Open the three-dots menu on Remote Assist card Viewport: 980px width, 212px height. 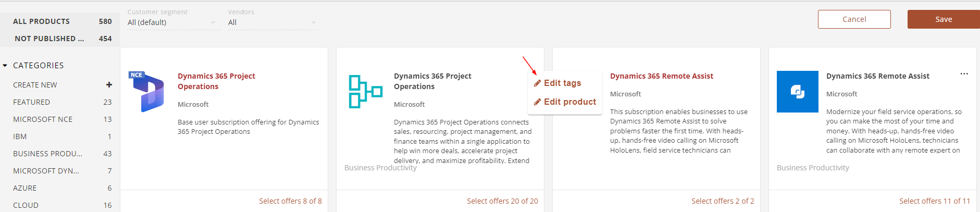pos(964,74)
